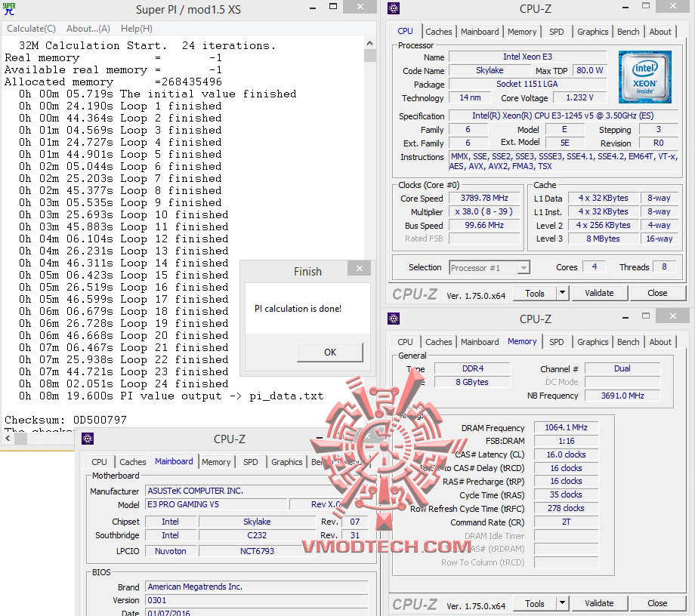Click the Intel Xeon inside logo
Viewport: 695px width, 616px height.
(x=644, y=76)
